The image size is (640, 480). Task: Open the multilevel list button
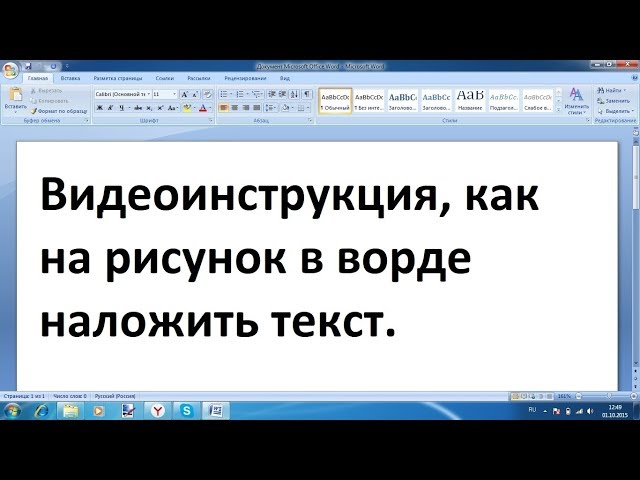pyautogui.click(x=256, y=94)
